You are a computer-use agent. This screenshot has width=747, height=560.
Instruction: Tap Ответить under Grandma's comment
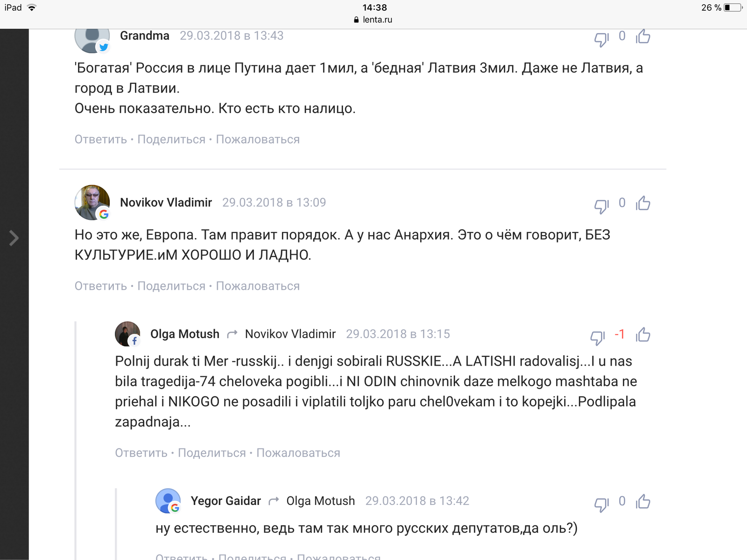pyautogui.click(x=101, y=140)
